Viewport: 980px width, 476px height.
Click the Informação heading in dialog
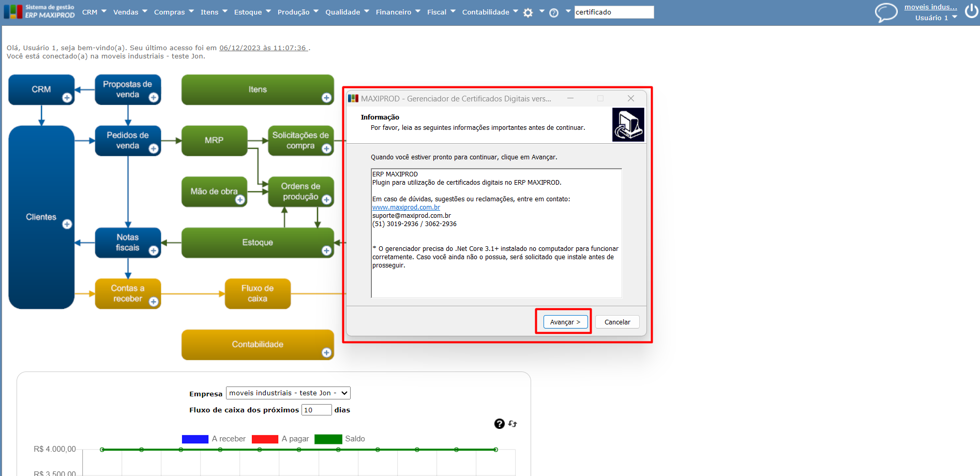[x=380, y=117]
